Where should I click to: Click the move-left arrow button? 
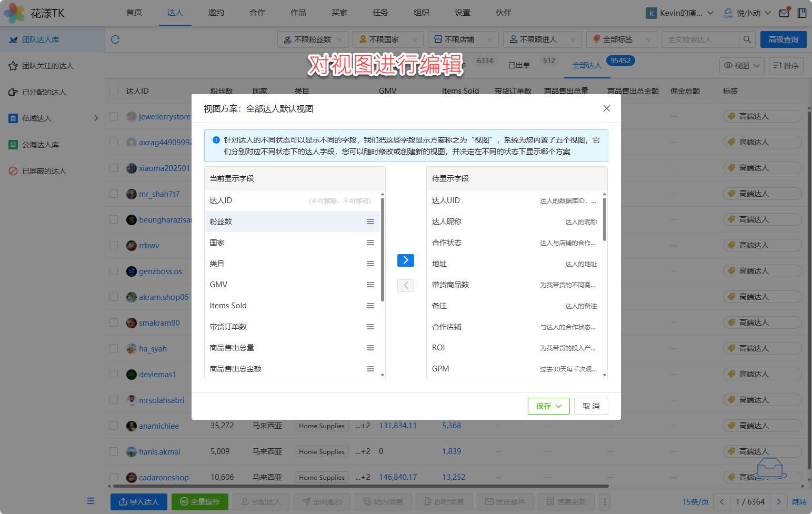click(x=405, y=286)
